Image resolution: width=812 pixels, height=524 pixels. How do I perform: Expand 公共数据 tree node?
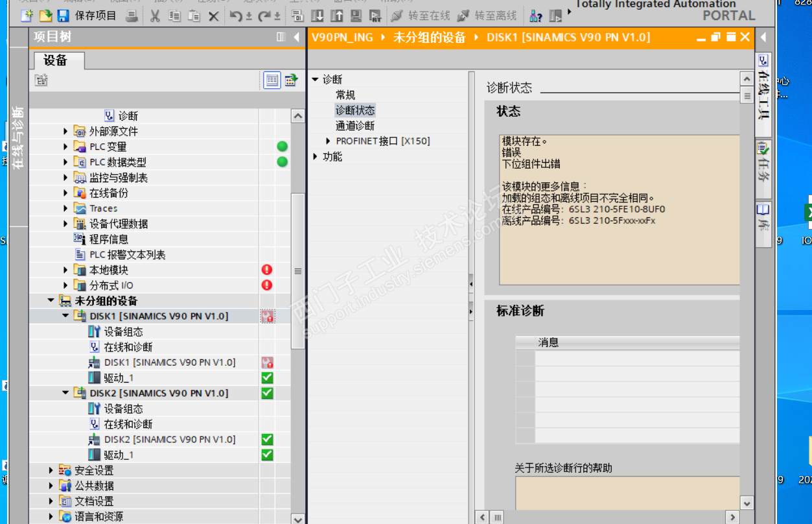(x=51, y=486)
